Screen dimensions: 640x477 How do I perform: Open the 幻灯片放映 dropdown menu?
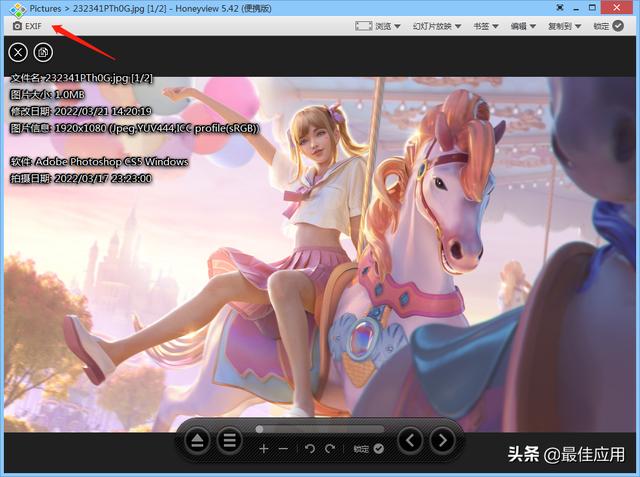tap(437, 26)
